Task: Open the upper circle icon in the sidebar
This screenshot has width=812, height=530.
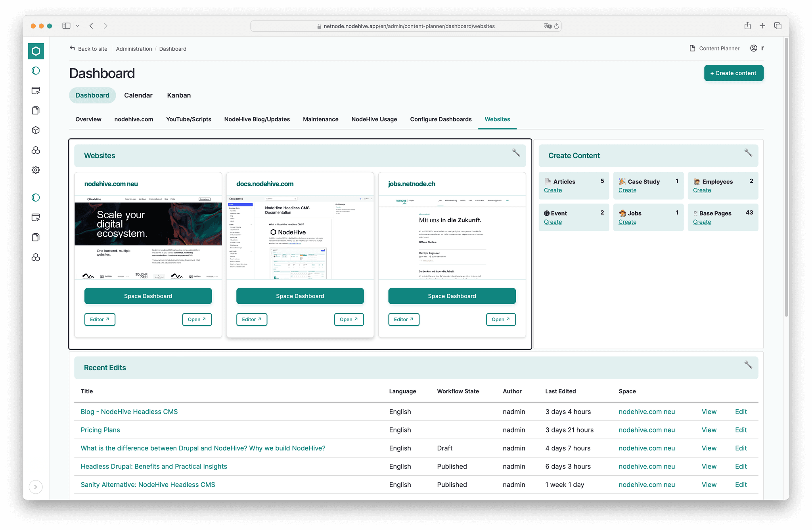Action: tap(36, 71)
